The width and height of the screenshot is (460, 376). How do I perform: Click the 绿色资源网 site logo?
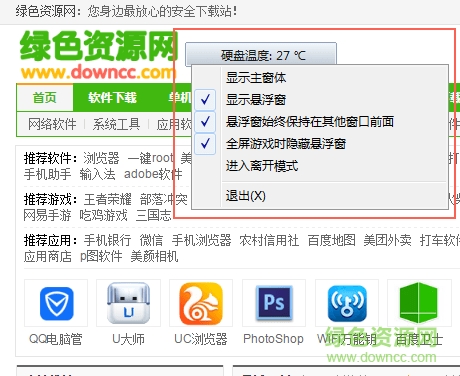[x=97, y=55]
